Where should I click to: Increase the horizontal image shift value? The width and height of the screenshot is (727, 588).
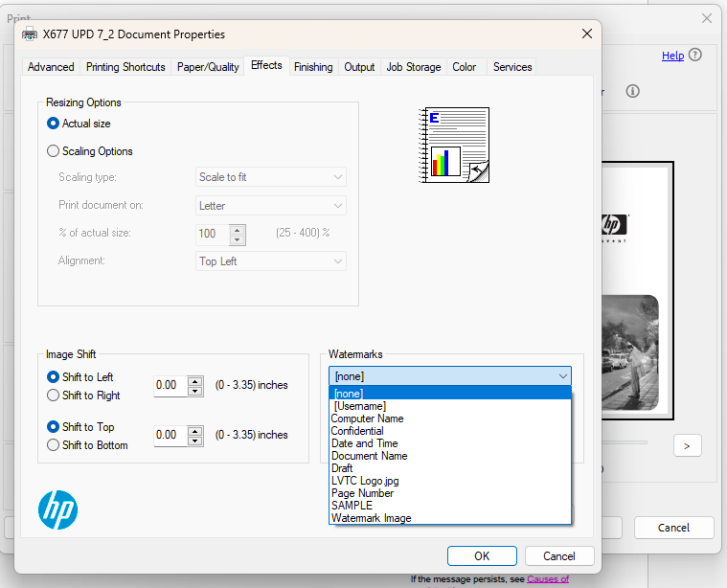(x=195, y=382)
